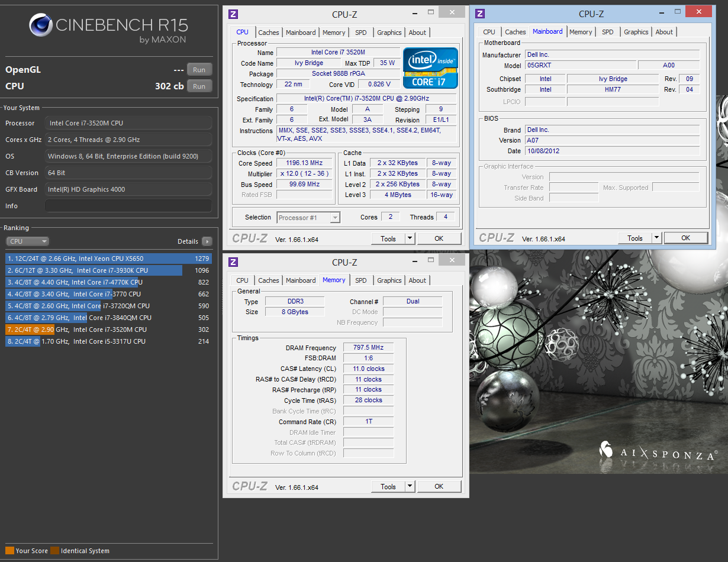The height and width of the screenshot is (562, 728).
Task: Click the AIXSPONZA logo in the render
Action: pyautogui.click(x=658, y=452)
